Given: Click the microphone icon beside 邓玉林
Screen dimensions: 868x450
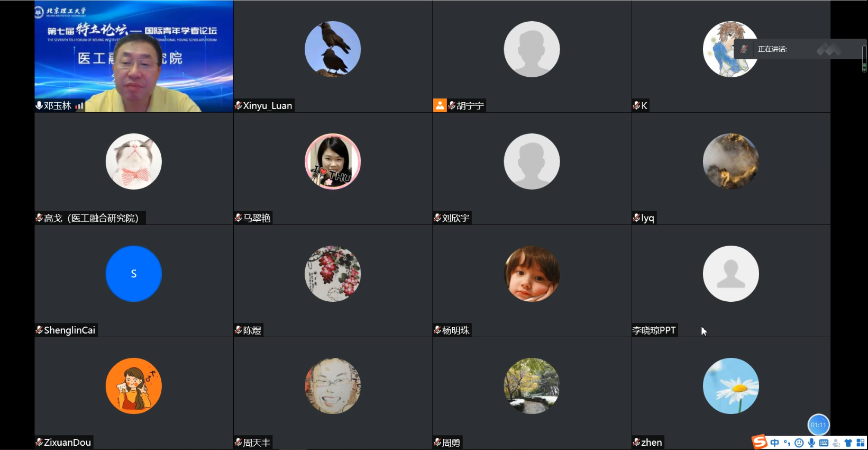Looking at the screenshot, I should tap(39, 105).
